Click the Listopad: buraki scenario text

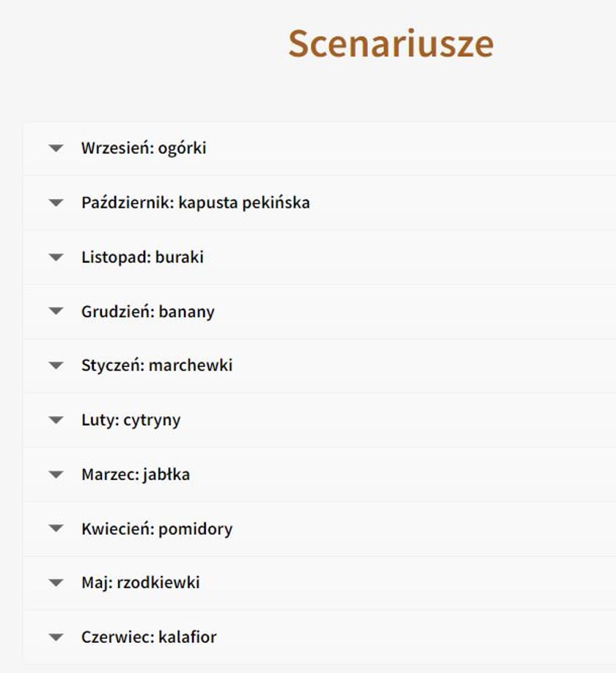[x=142, y=257]
